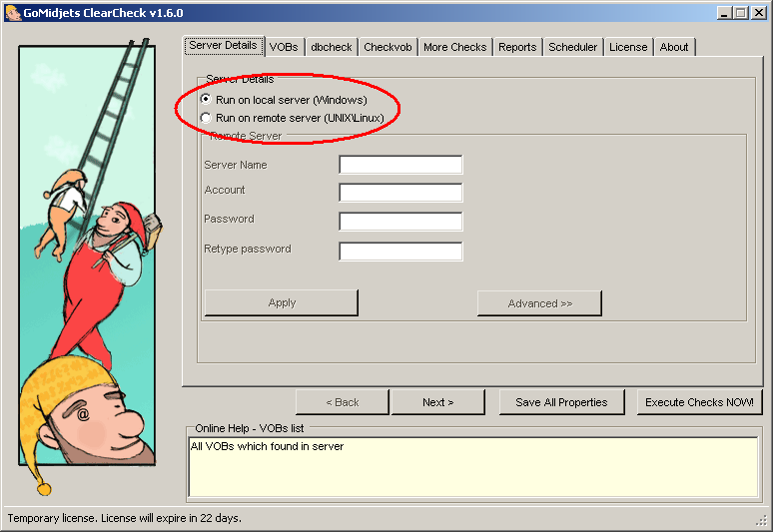Click Execute Checks NOW! button

pos(699,402)
